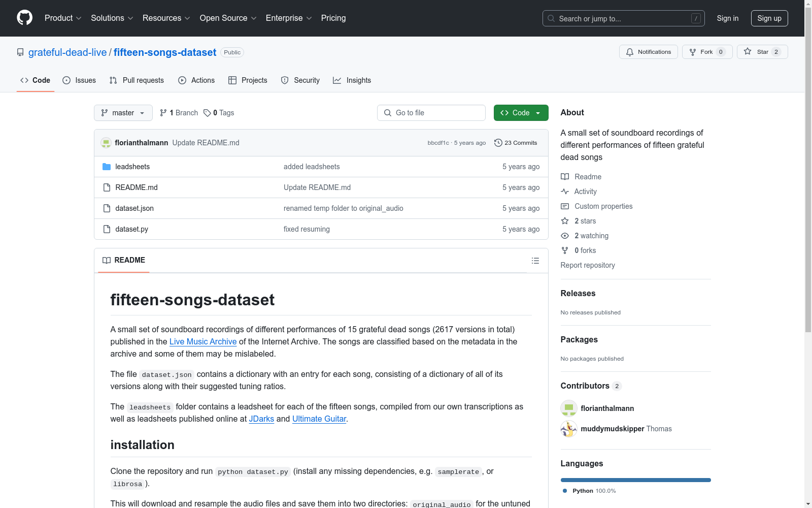Click florianthalmann's avatar under Contributors
This screenshot has height=508, width=812.
tap(569, 408)
